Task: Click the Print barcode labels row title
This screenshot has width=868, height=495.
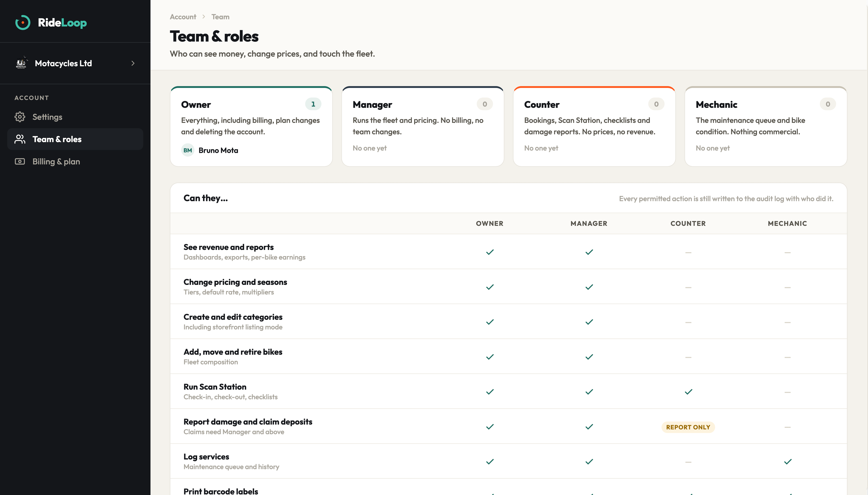Action: click(220, 491)
